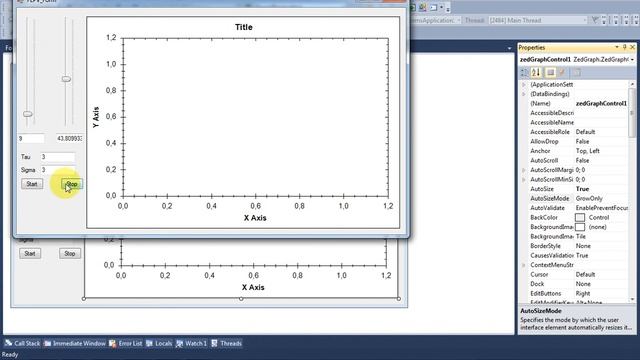Open the Threads tab
This screenshot has height=360, width=640.
coord(227,343)
